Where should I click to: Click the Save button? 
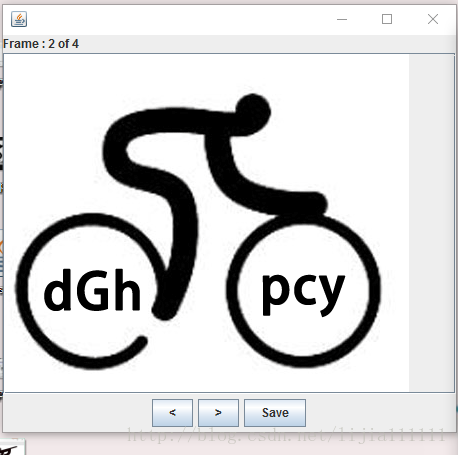click(275, 413)
